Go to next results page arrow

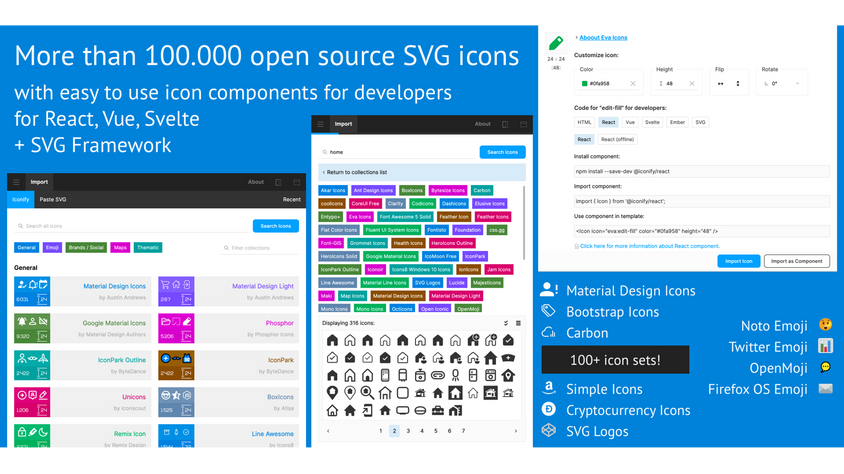point(516,431)
